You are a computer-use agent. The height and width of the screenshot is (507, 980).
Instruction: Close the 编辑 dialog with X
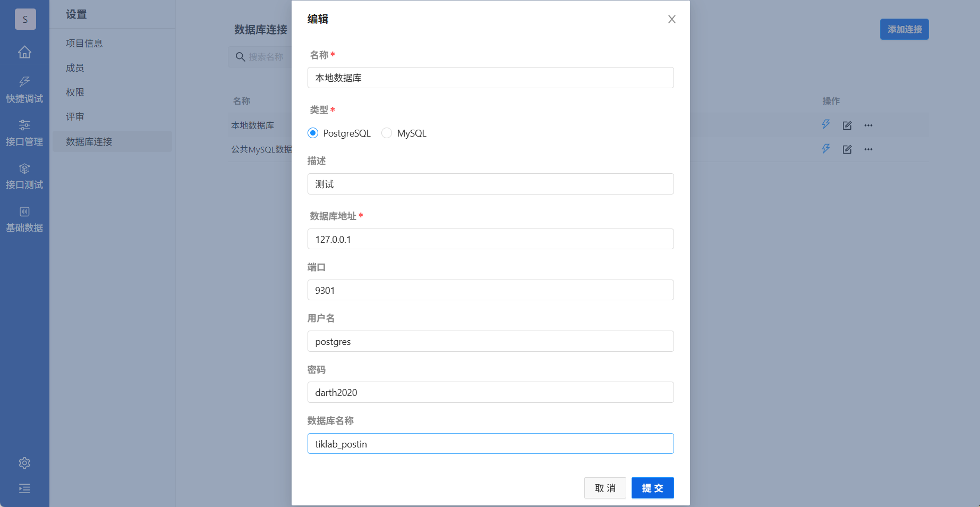(x=672, y=19)
